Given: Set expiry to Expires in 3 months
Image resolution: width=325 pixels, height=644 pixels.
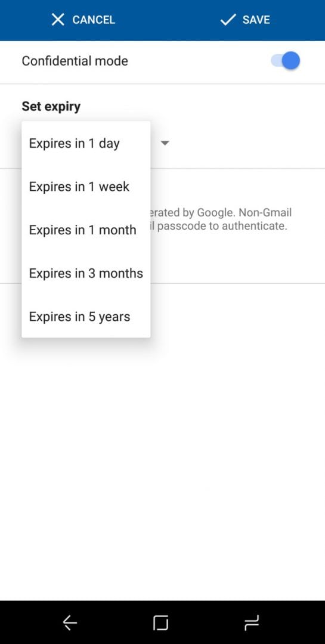Looking at the screenshot, I should click(86, 273).
